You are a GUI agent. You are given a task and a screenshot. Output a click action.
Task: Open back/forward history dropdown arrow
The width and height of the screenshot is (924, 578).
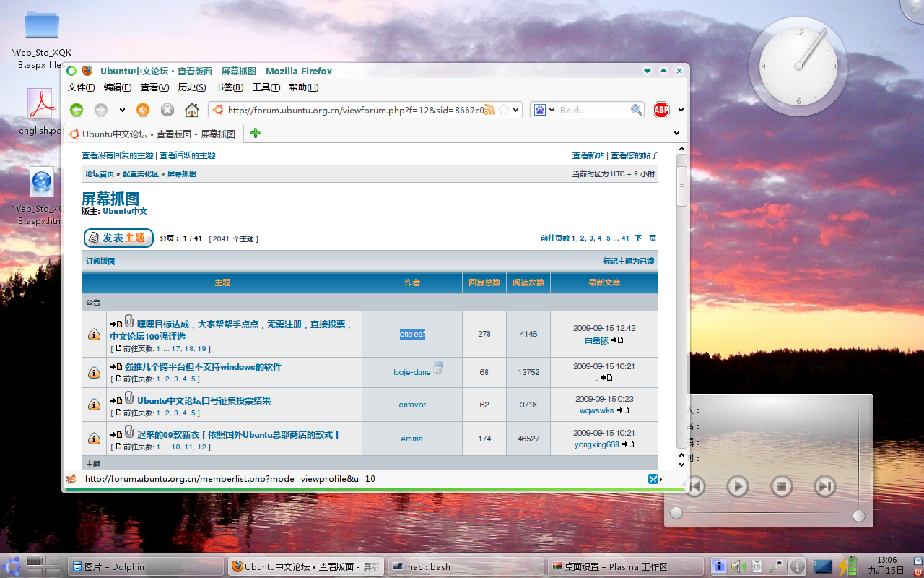pos(122,111)
